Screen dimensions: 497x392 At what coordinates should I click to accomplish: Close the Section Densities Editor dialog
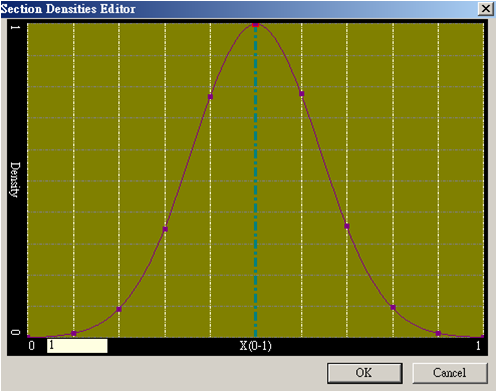point(486,9)
